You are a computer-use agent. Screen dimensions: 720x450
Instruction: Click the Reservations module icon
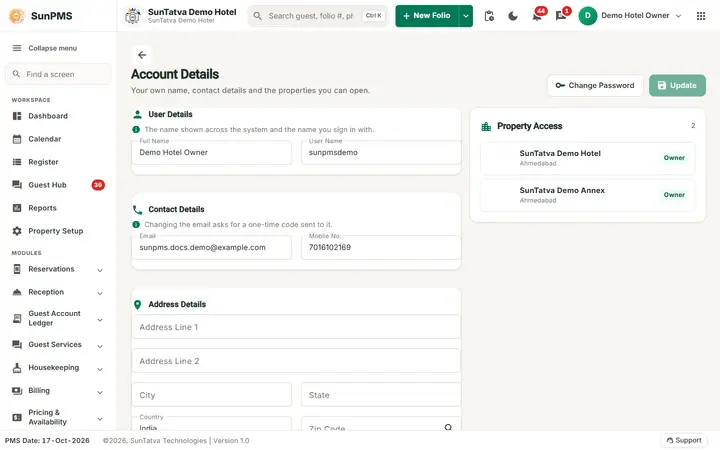tap(17, 269)
